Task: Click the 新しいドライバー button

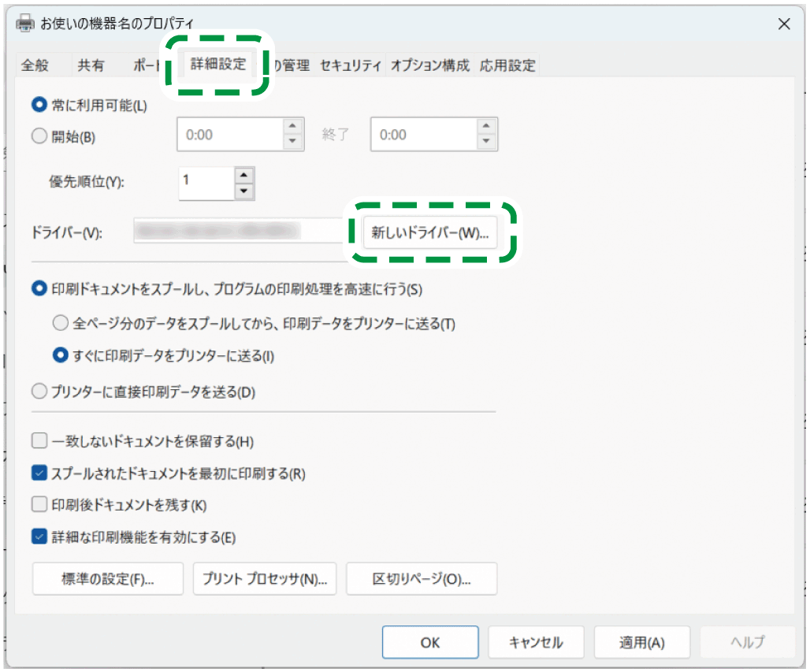Action: coord(432,232)
